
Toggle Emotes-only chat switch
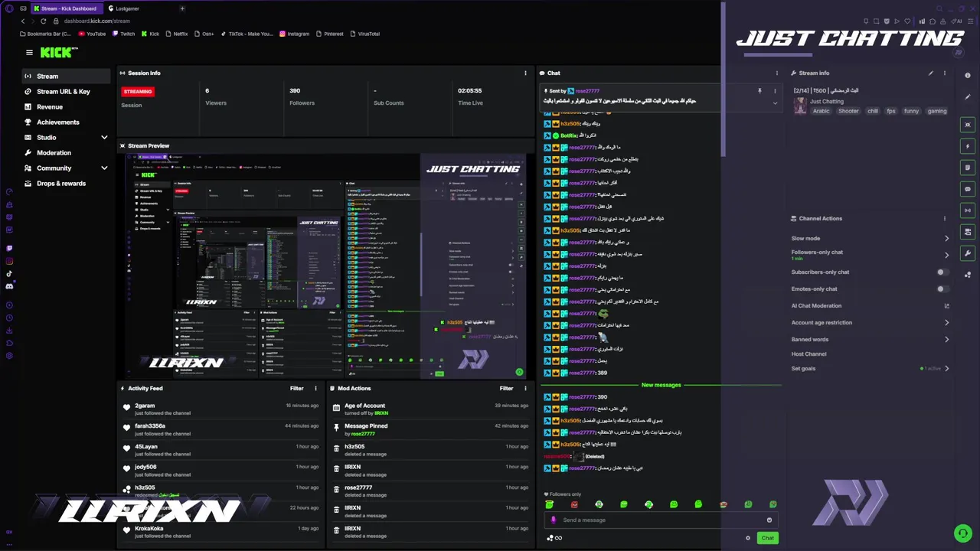click(x=943, y=289)
